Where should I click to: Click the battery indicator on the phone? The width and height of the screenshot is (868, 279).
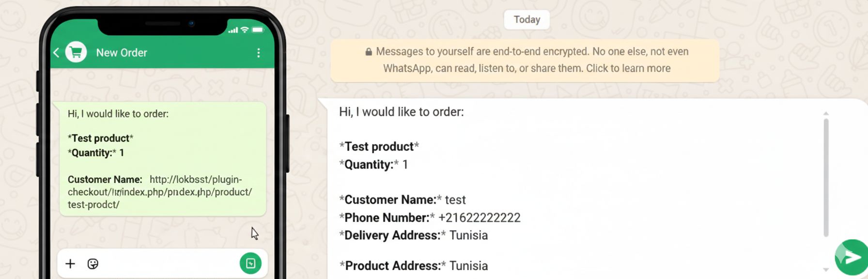(x=258, y=30)
